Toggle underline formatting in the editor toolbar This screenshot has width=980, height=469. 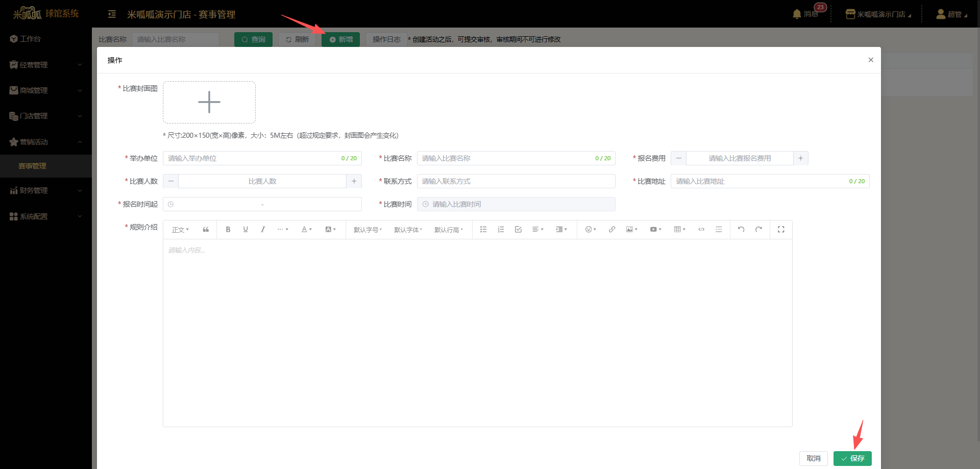point(246,230)
